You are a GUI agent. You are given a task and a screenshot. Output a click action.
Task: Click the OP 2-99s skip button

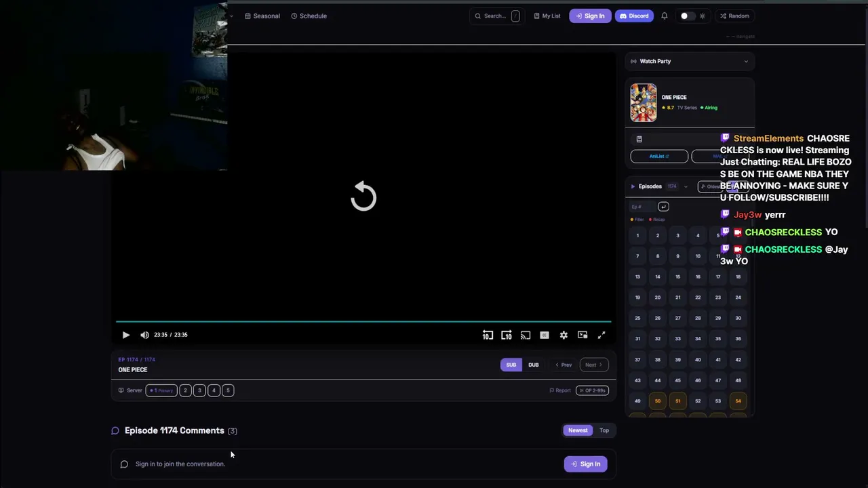592,390
